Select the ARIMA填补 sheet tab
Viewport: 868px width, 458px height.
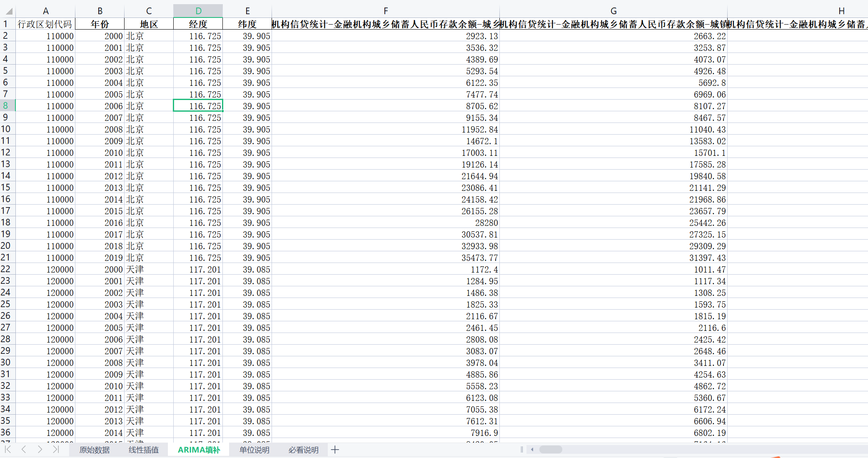click(x=199, y=450)
